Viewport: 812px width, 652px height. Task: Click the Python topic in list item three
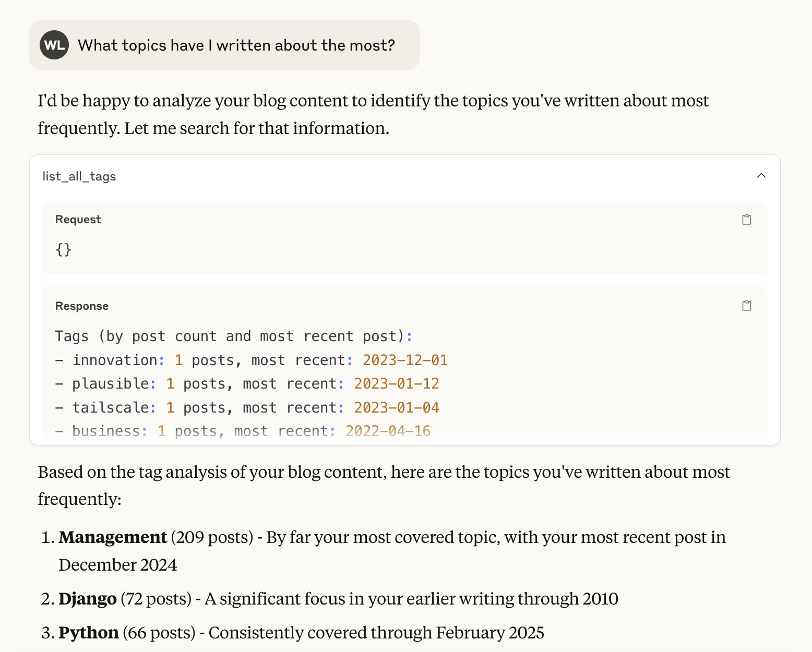tap(89, 632)
